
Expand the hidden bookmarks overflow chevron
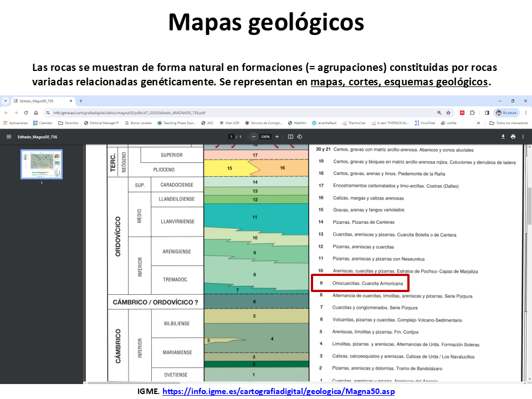(x=478, y=123)
